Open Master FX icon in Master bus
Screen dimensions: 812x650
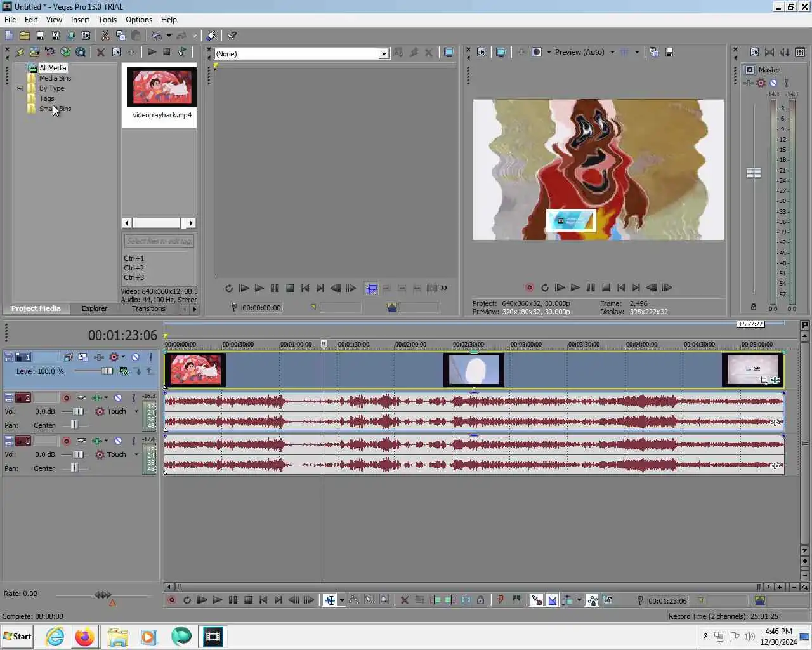[x=750, y=83]
